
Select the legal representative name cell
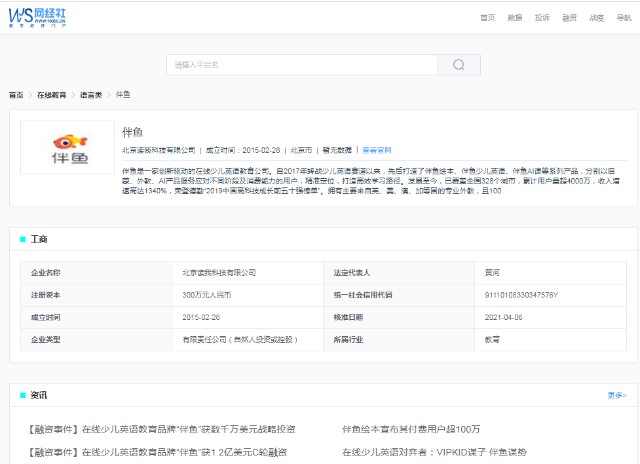[x=550, y=273]
